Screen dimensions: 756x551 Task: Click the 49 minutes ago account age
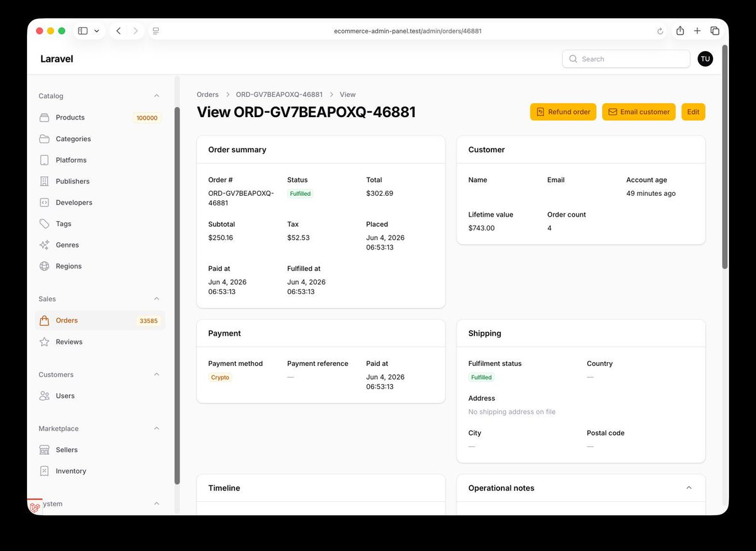click(651, 193)
